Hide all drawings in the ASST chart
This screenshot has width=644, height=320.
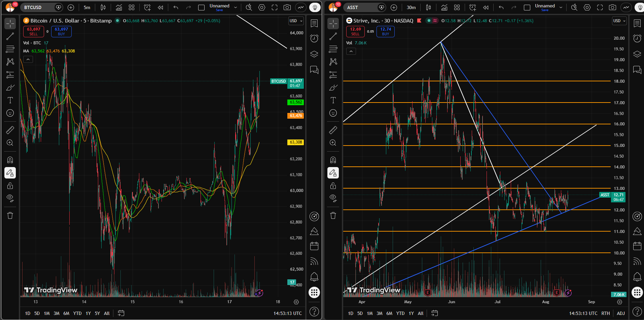coord(333,198)
